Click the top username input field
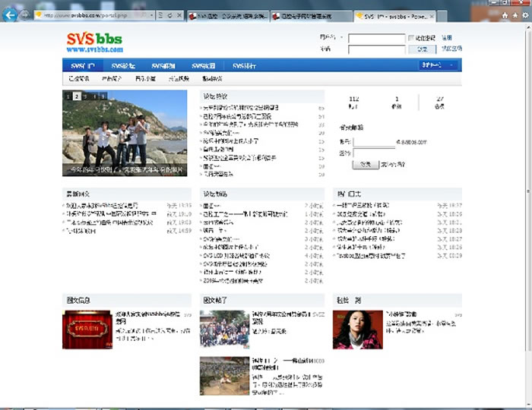 coord(376,37)
